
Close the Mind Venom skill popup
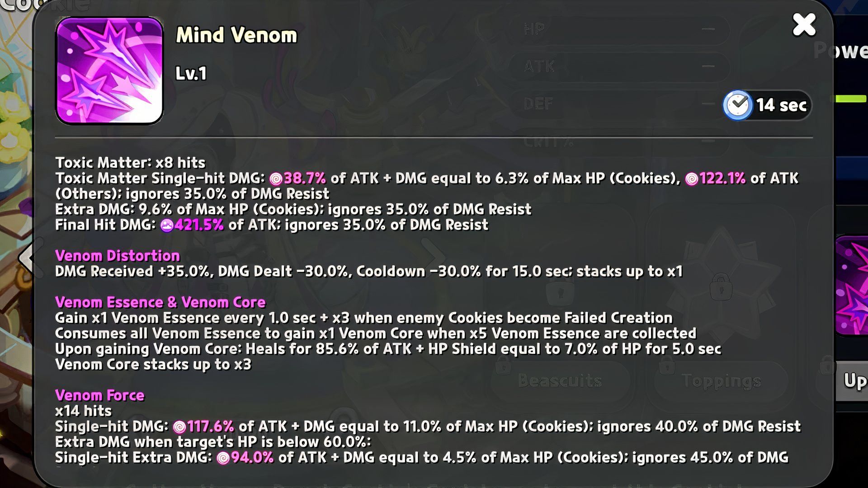pyautogui.click(x=804, y=24)
